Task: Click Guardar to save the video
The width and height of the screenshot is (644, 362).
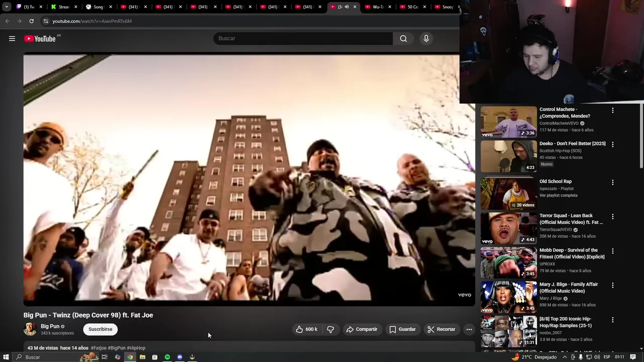Action: 403,329
